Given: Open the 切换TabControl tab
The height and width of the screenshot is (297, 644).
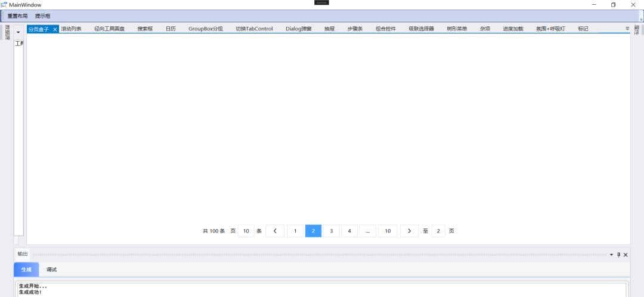Looking at the screenshot, I should click(x=254, y=29).
